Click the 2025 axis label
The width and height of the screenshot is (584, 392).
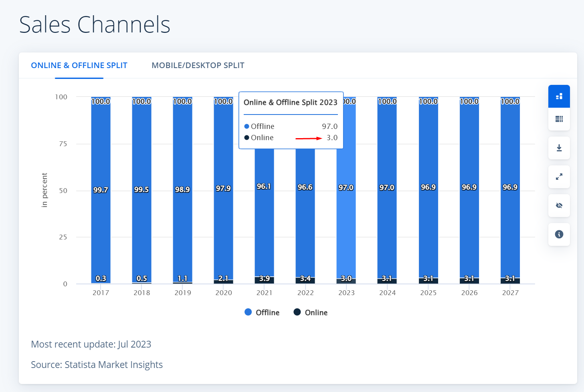coord(428,293)
